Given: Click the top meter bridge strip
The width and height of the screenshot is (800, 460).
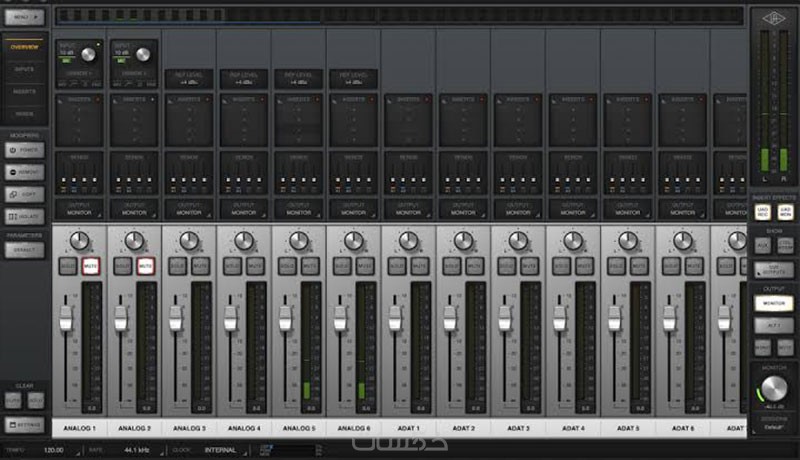Looking at the screenshot, I should 399,15.
